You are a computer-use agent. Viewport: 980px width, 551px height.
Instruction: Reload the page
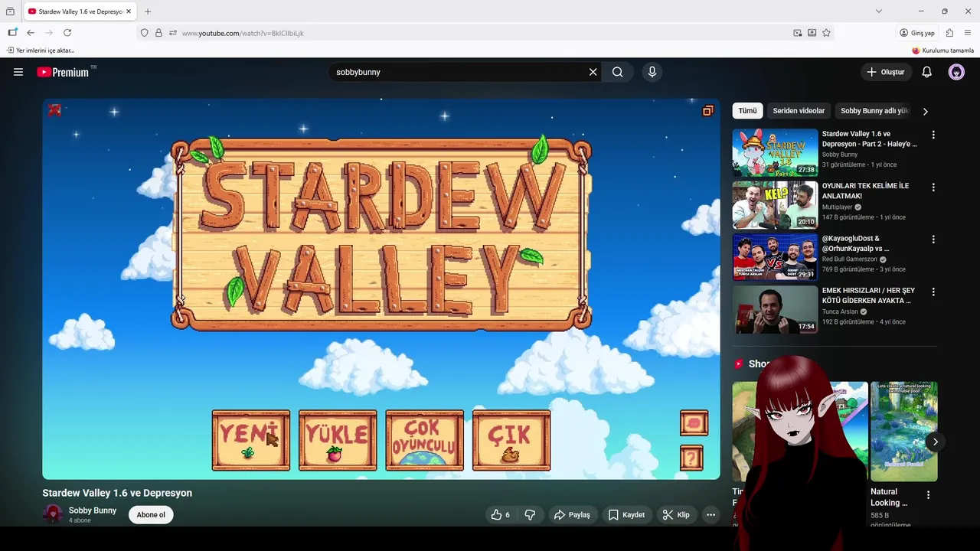click(x=67, y=33)
